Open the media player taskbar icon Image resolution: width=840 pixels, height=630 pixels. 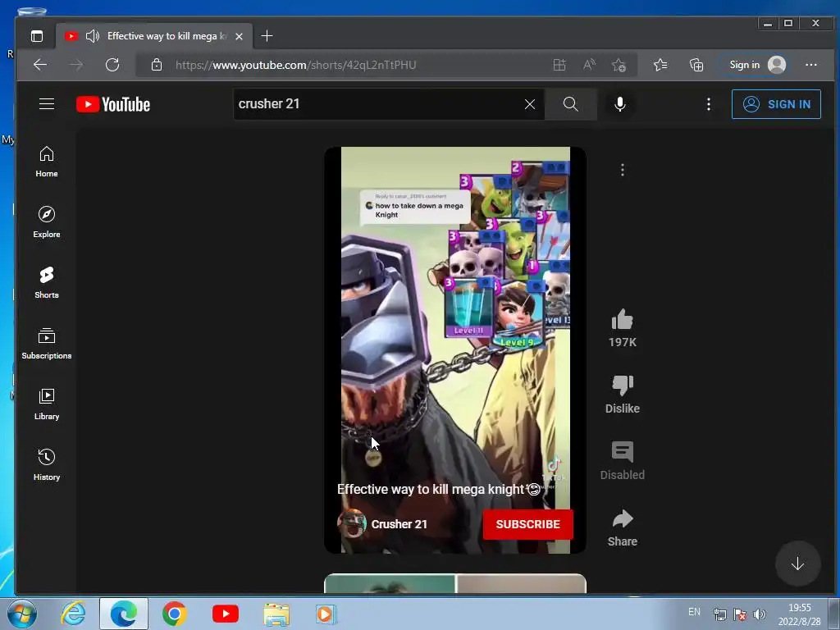(x=326, y=614)
